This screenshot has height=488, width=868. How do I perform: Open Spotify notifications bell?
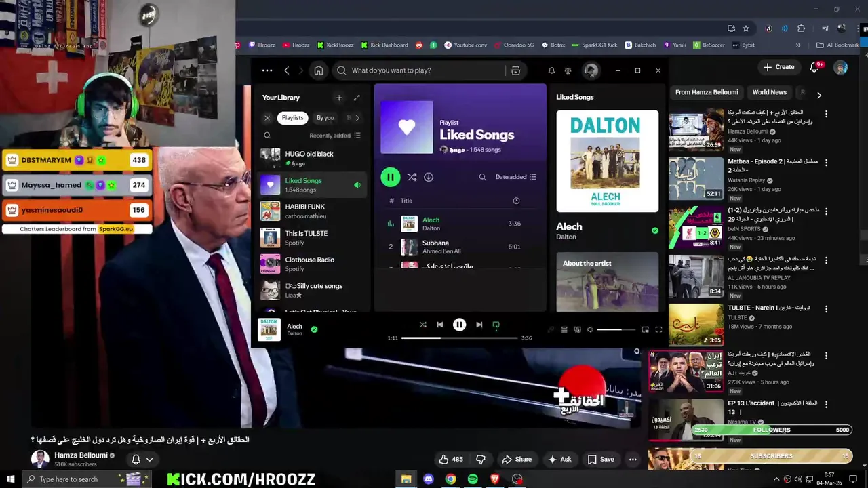(551, 70)
